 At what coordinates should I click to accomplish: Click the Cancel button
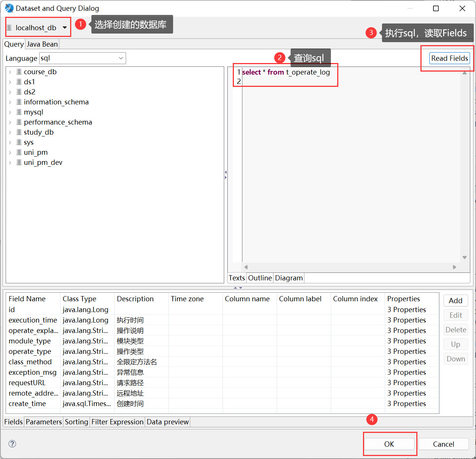(x=444, y=444)
